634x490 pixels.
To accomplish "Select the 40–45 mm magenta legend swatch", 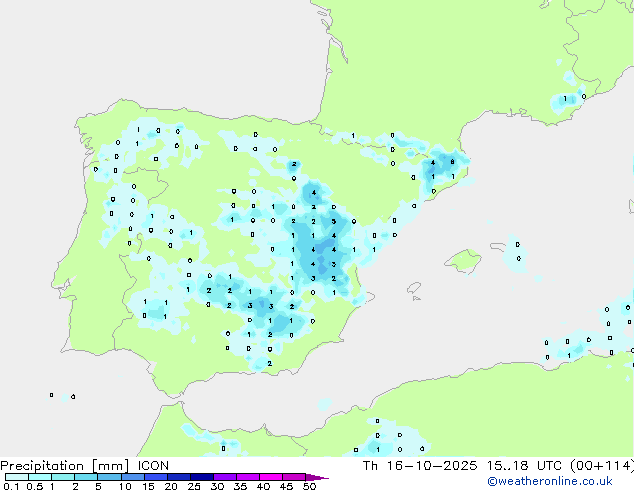I will tap(271, 477).
